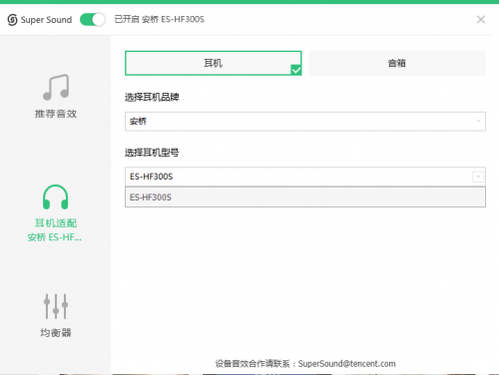Open the headphone brand dropdown showing 安桥
The image size is (499, 375).
pyautogui.click(x=305, y=121)
